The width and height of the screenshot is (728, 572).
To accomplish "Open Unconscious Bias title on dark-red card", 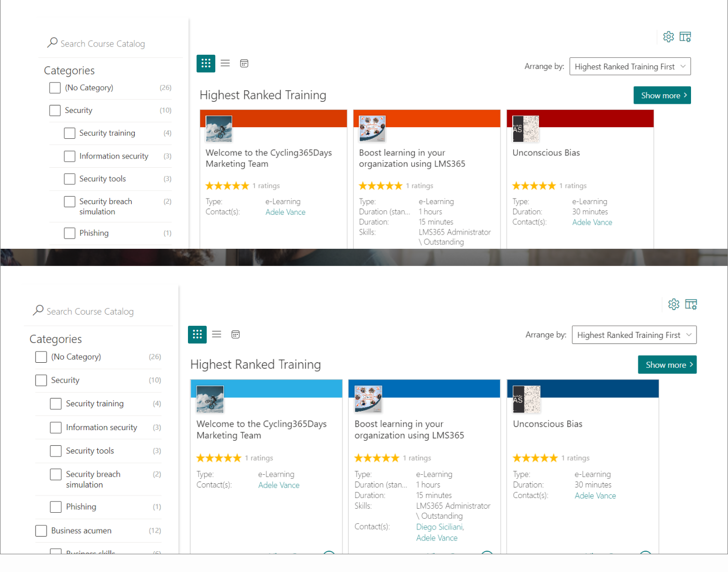I will click(546, 152).
